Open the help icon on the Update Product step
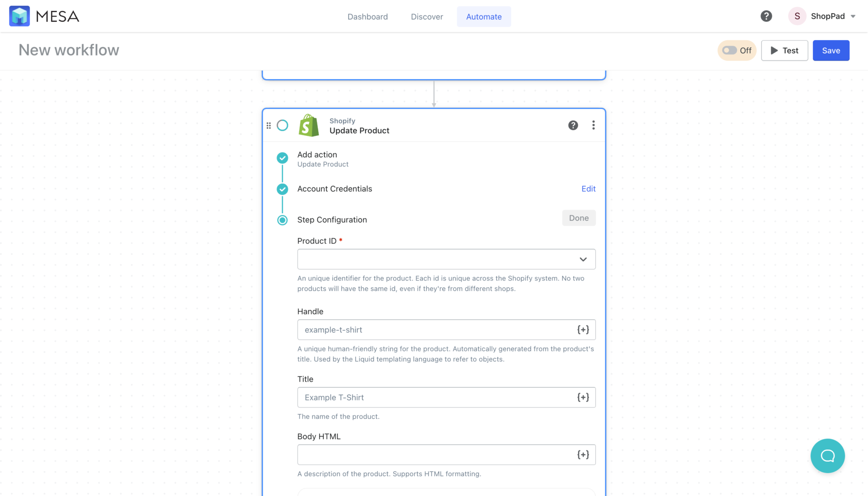 tap(573, 125)
